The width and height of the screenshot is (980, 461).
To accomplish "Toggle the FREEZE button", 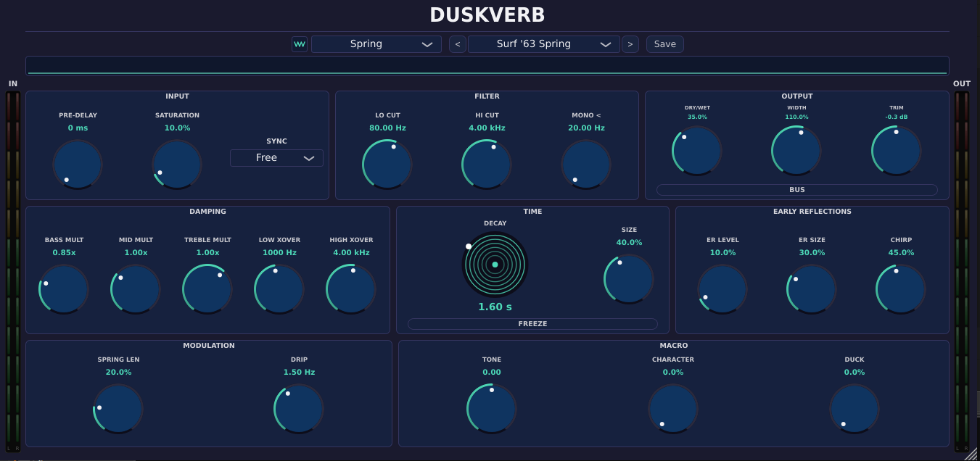I will point(532,324).
